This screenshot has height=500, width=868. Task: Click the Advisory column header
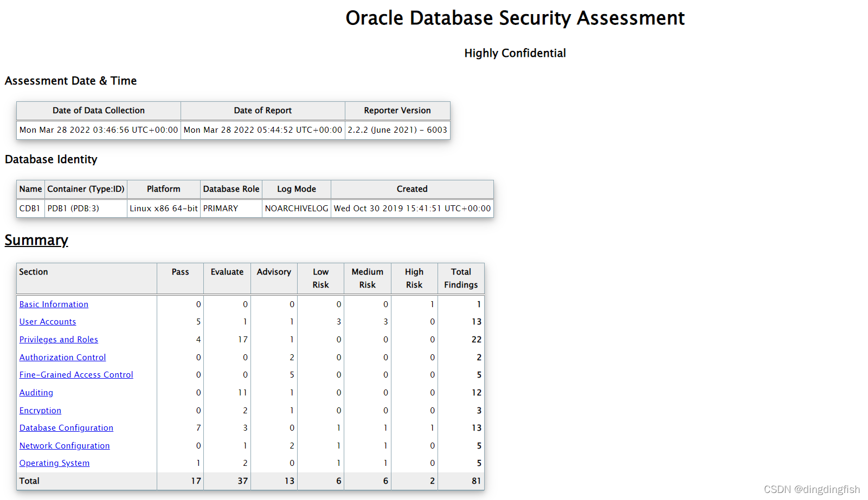click(274, 278)
